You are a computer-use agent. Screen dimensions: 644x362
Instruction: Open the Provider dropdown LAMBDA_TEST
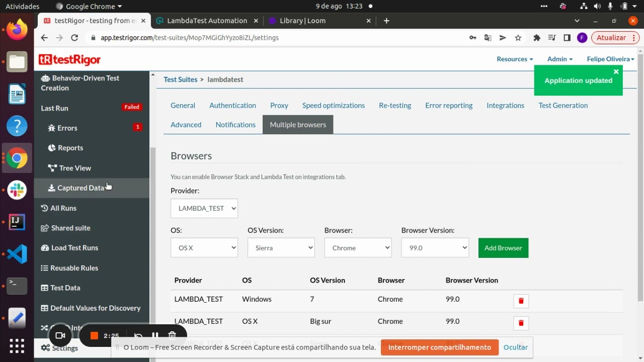tap(204, 208)
